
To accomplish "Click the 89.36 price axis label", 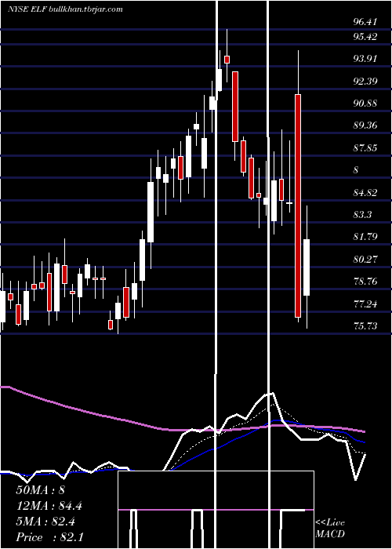I will tap(365, 125).
